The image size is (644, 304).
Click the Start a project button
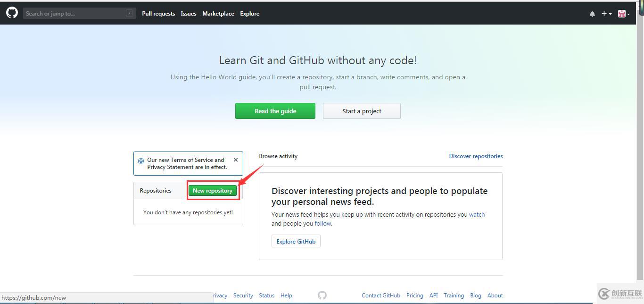coord(362,111)
